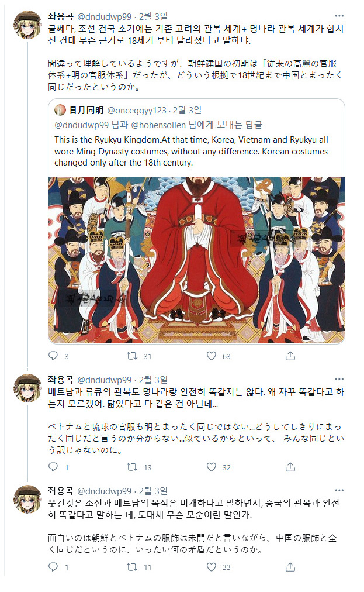Open the more options menu on first tweet
Image resolution: width=364 pixels, height=592 pixels.
339,16
